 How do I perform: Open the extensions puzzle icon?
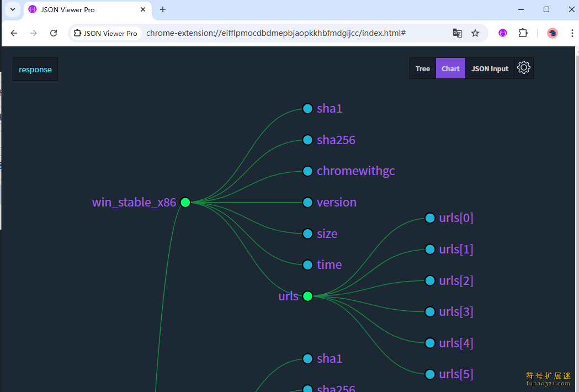[x=523, y=33]
